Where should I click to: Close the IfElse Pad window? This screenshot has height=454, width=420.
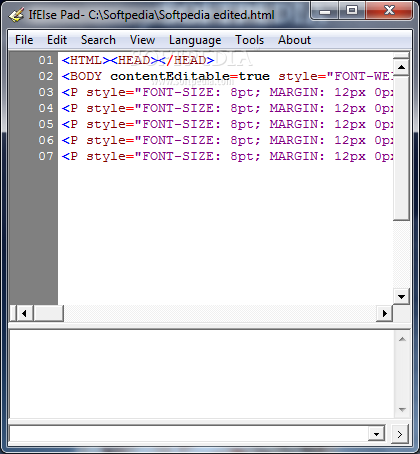coord(389,11)
